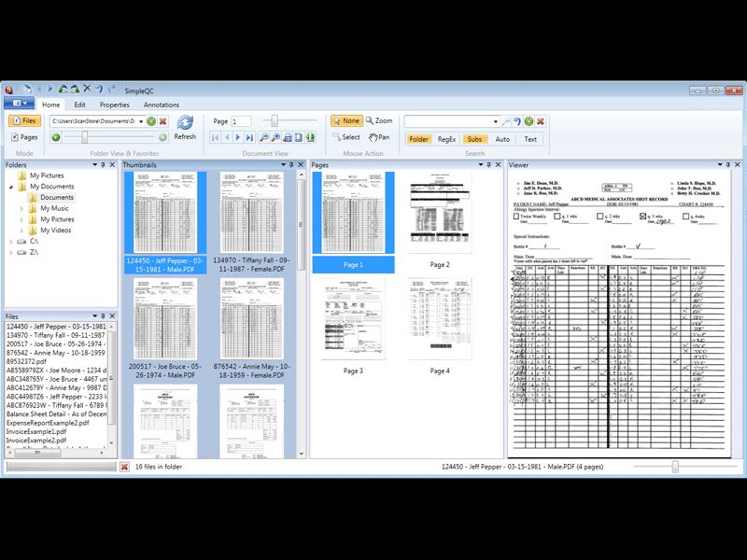This screenshot has height=560, width=747.
Task: Clear search with the red X icon
Action: [x=541, y=121]
